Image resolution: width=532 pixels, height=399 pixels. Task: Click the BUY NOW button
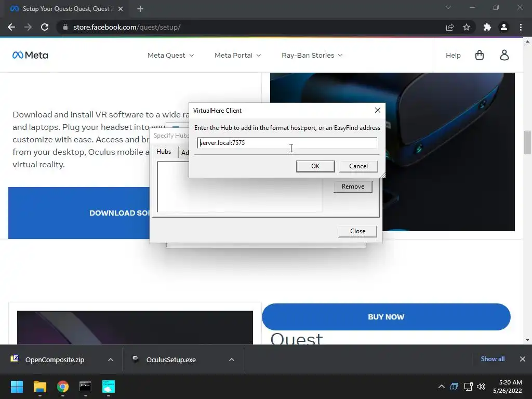point(386,317)
